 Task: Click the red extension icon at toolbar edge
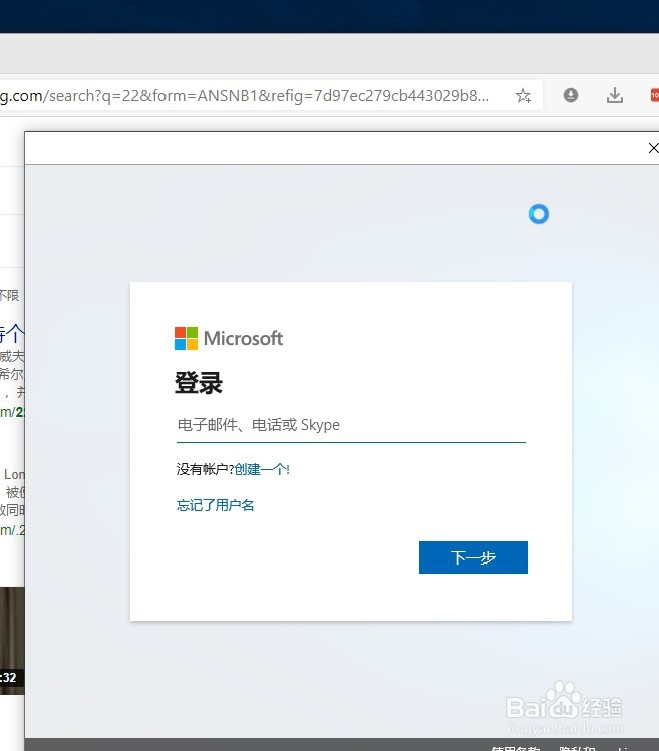[654, 95]
